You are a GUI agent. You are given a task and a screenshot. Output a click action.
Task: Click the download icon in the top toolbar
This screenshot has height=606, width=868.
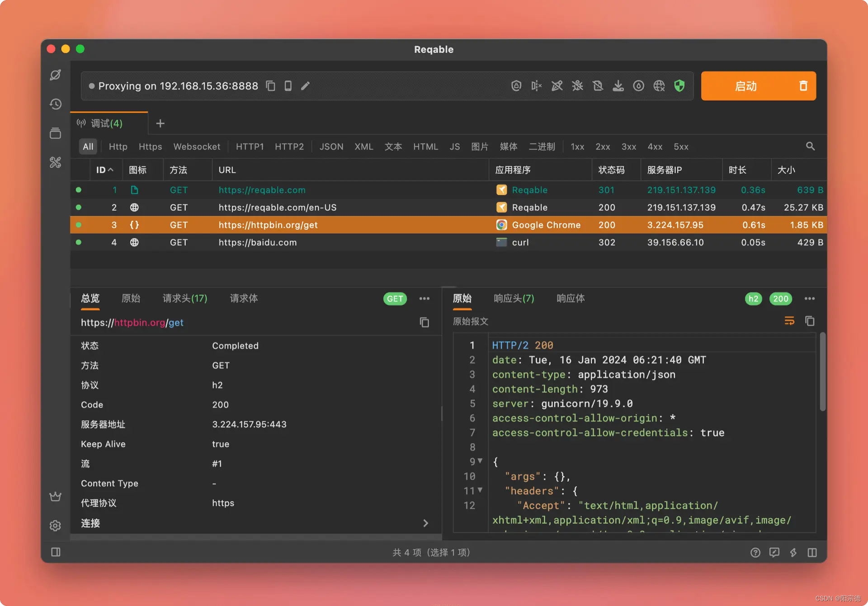pyautogui.click(x=618, y=86)
